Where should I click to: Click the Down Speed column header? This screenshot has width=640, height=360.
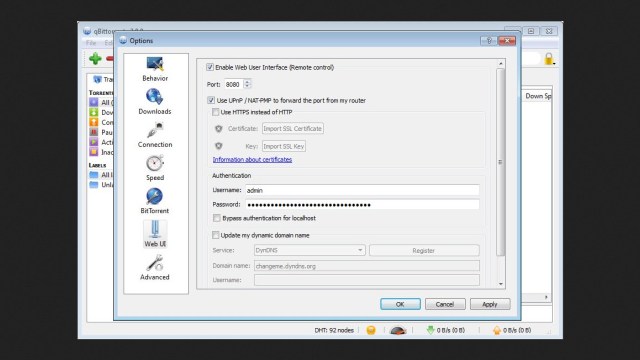tap(538, 96)
